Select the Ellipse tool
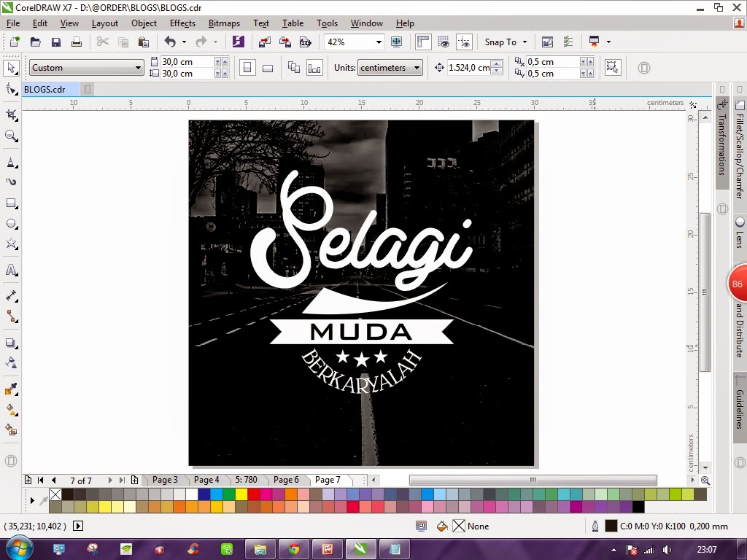 click(x=11, y=224)
